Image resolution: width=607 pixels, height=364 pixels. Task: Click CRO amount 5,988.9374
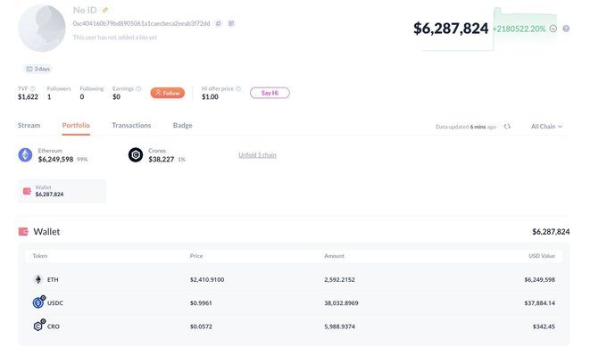click(339, 327)
